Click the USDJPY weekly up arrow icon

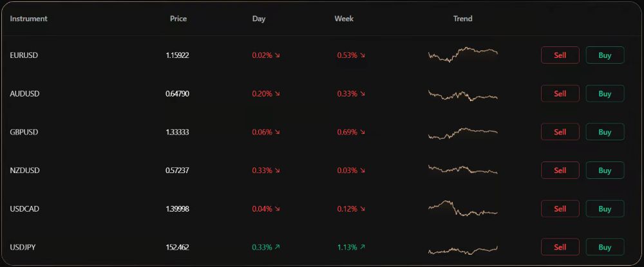pos(363,247)
